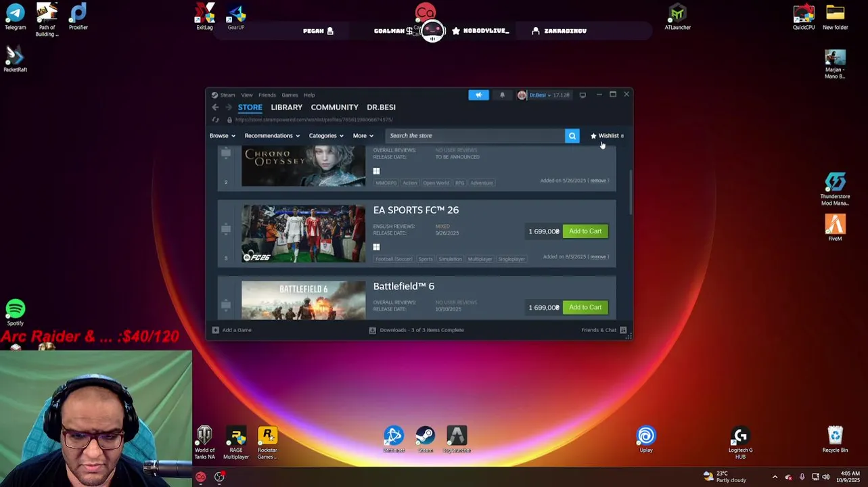
Task: Click the MMORPG tag on Chrono Odyssey
Action: [x=386, y=183]
